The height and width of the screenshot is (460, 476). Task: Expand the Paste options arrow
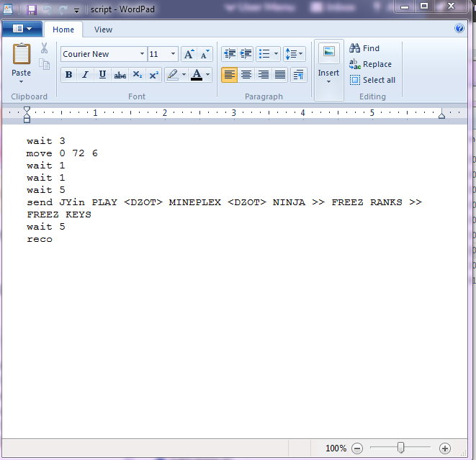pos(22,81)
